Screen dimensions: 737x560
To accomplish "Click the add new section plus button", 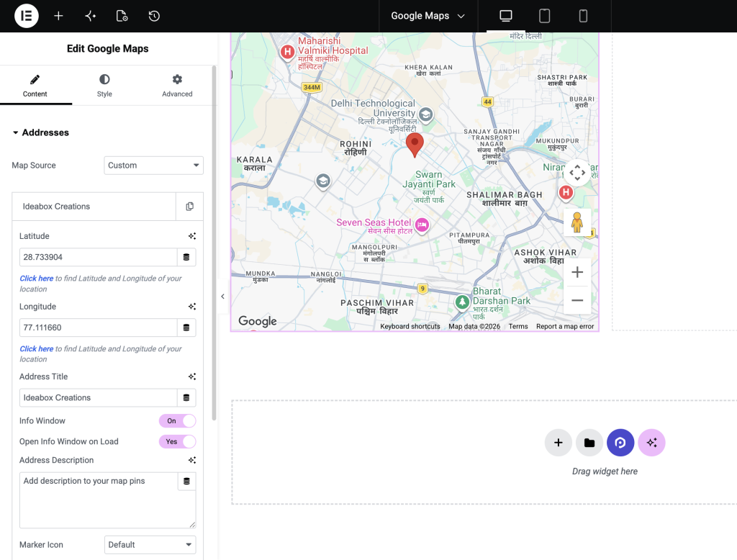I will click(558, 443).
